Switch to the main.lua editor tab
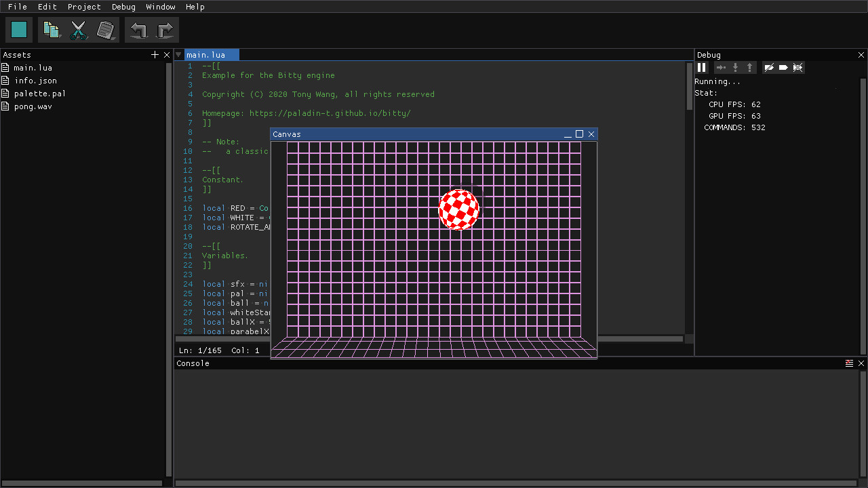The height and width of the screenshot is (488, 868). click(x=211, y=55)
